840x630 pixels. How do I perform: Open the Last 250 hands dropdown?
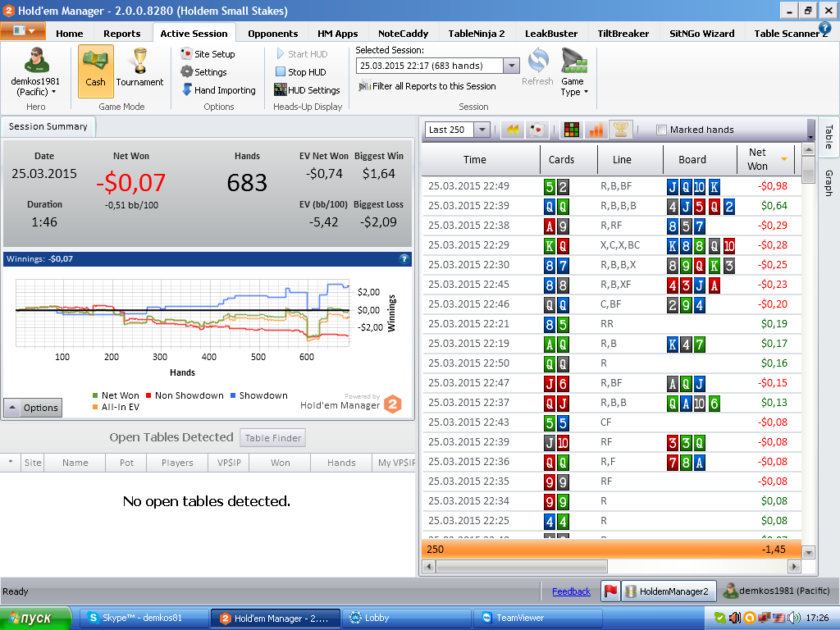point(482,130)
